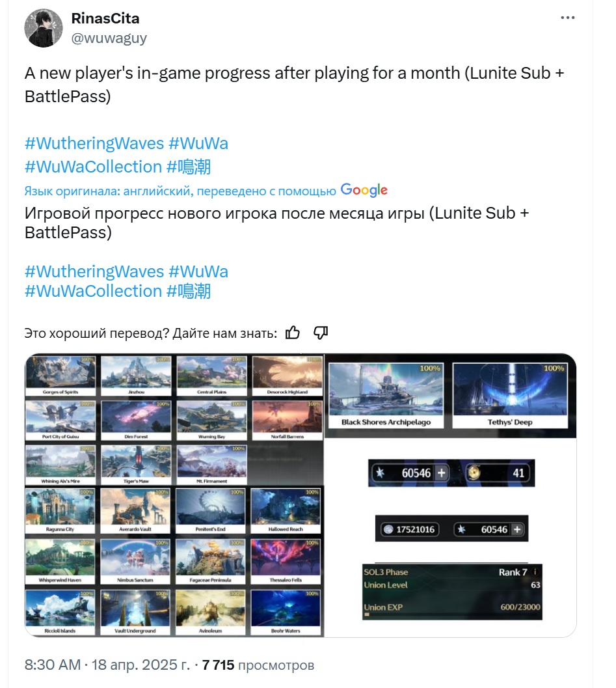This screenshot has width=616, height=688.
Task: Open the Black Shores Archipelago image
Action: coord(386,395)
